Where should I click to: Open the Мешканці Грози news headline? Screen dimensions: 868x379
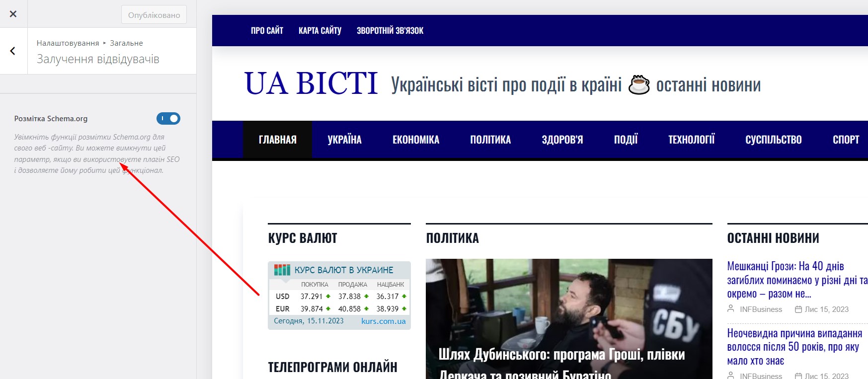click(x=797, y=280)
